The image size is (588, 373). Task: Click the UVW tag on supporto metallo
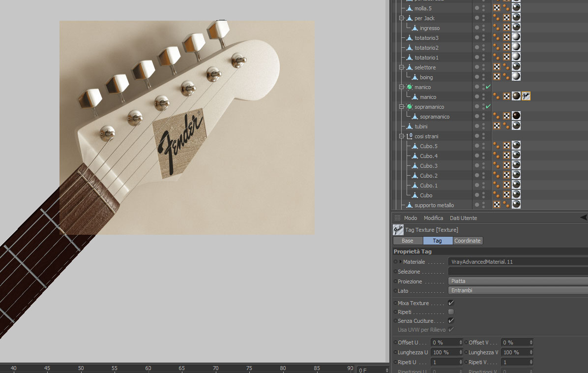tap(497, 205)
